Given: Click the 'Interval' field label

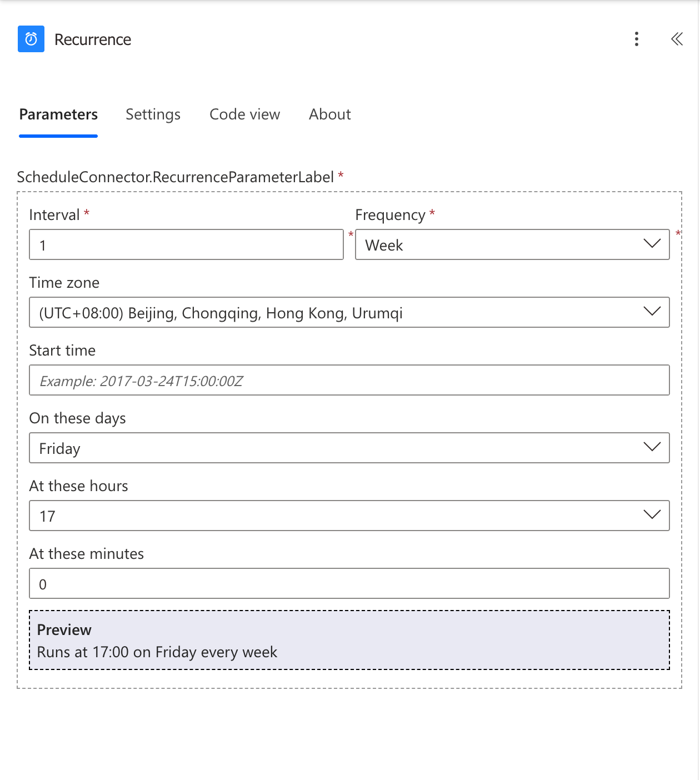Looking at the screenshot, I should pos(54,215).
